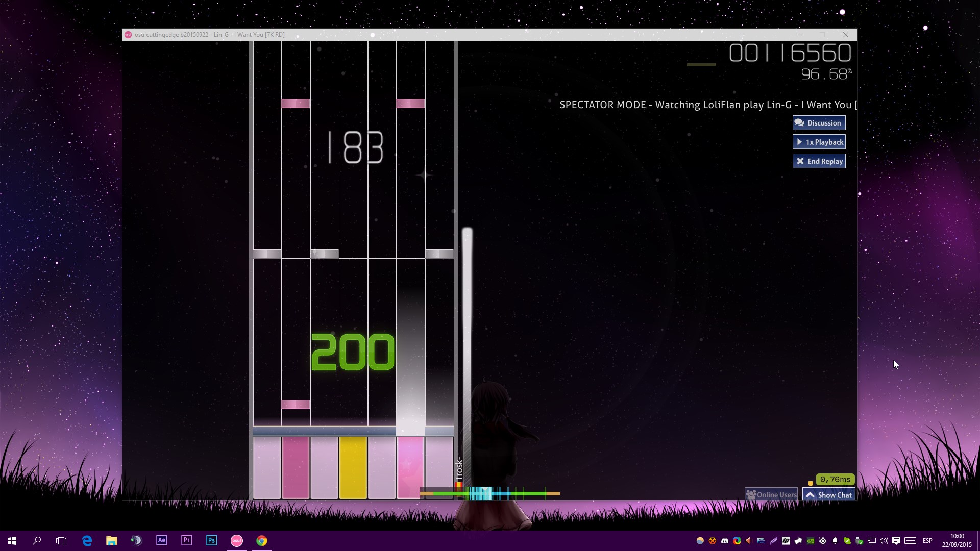The image size is (980, 551).
Task: Open TeamSpeak from taskbar
Action: click(136, 540)
